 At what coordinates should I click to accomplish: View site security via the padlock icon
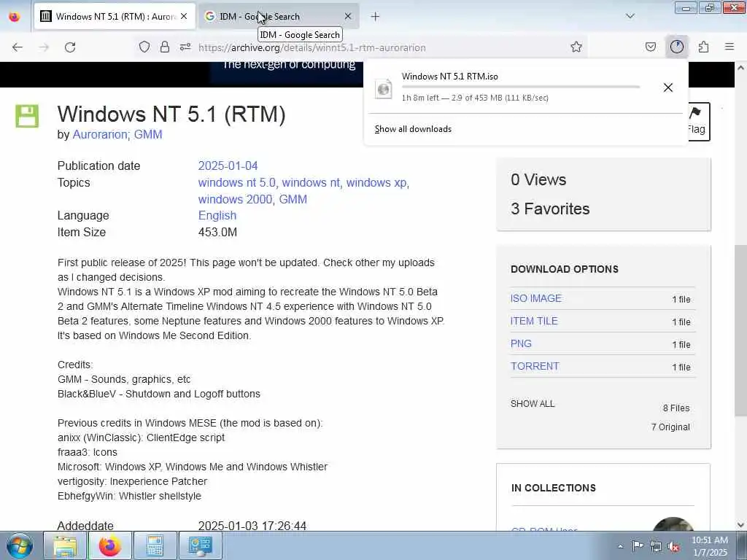pos(165,47)
